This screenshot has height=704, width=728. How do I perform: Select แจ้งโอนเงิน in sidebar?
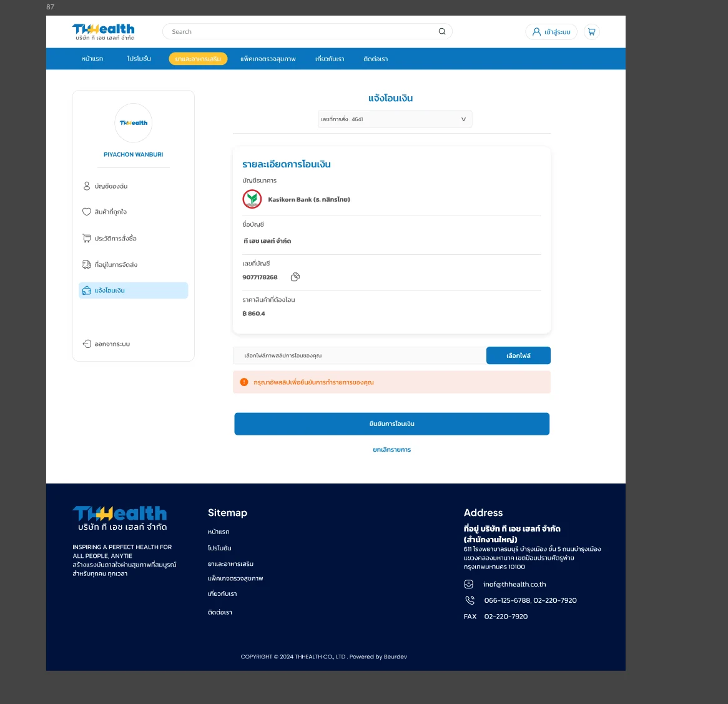point(133,290)
